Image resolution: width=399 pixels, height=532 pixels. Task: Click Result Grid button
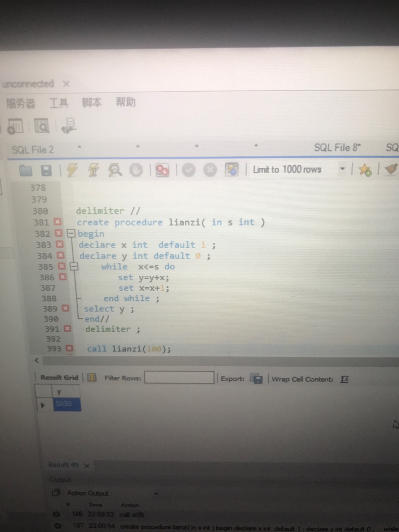tap(59, 377)
